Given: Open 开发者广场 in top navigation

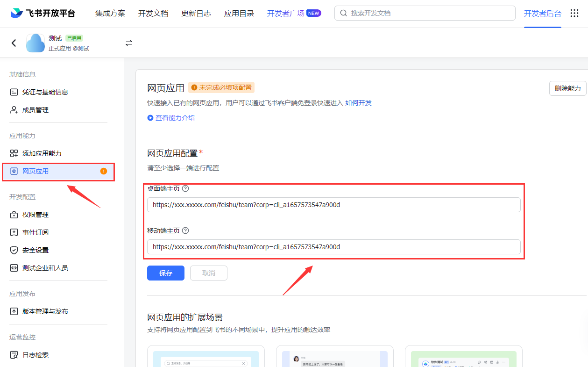Looking at the screenshot, I should pyautogui.click(x=285, y=13).
